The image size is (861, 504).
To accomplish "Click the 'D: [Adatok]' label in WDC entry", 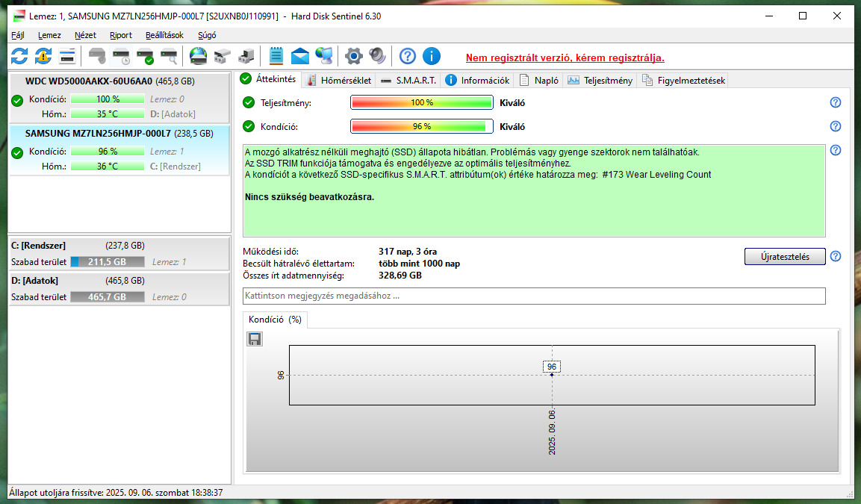I will (x=172, y=114).
